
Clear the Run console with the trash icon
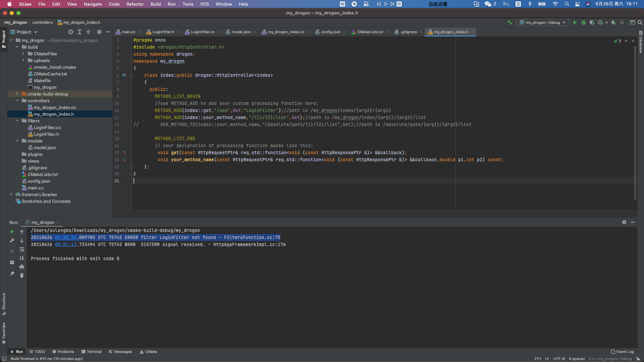22,275
